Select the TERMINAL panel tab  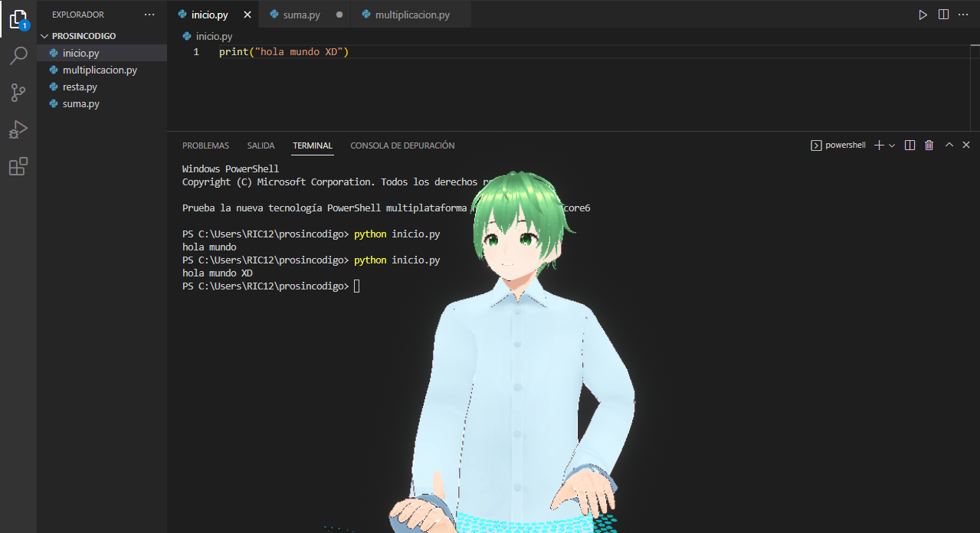coord(313,146)
